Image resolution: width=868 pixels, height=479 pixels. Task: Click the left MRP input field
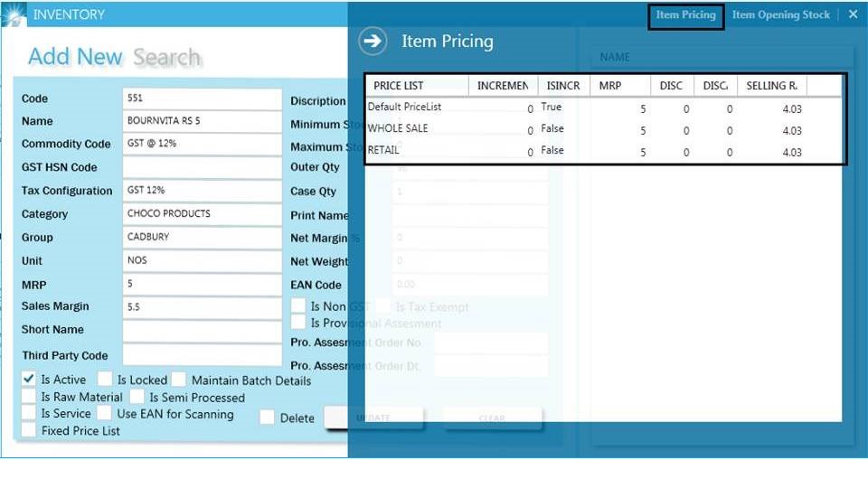[202, 285]
